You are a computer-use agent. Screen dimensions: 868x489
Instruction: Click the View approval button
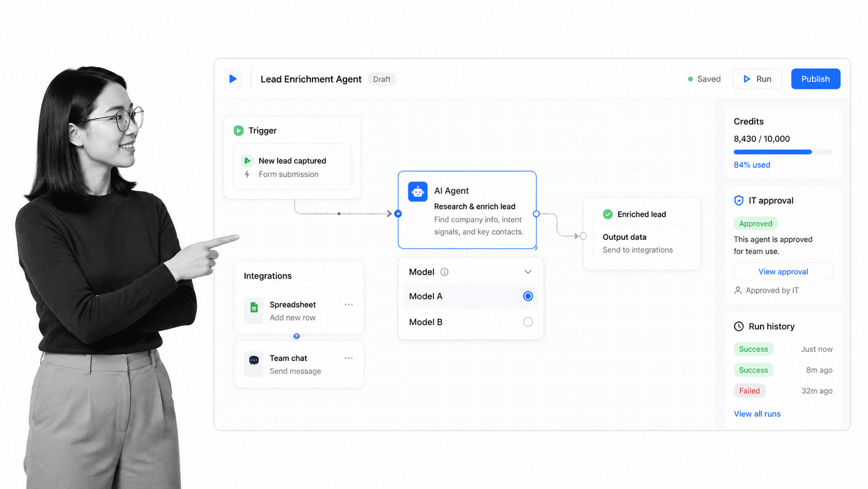783,272
